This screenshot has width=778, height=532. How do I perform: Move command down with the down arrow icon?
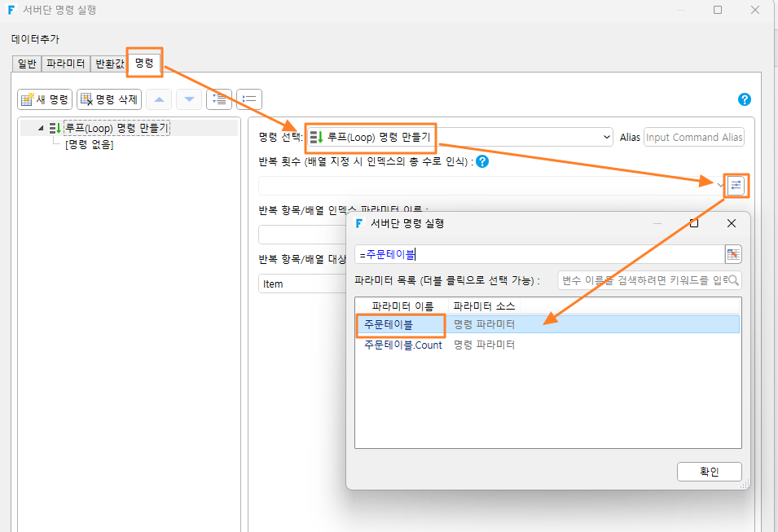coord(189,99)
